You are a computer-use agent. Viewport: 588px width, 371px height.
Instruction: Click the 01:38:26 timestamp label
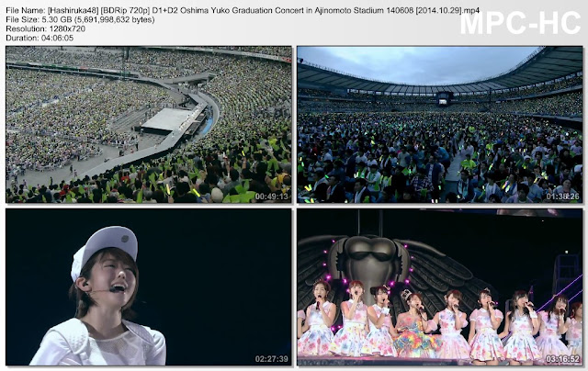[562, 197]
